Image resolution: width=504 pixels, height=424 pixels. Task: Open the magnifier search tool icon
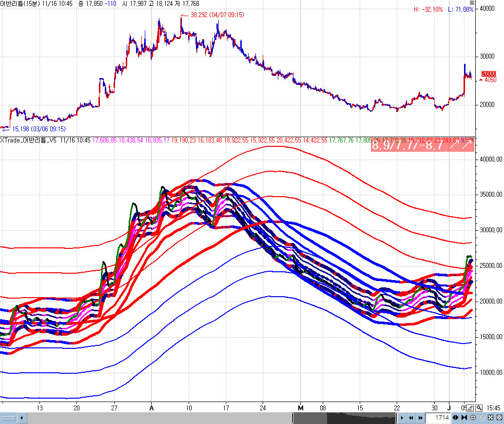(x=479, y=408)
